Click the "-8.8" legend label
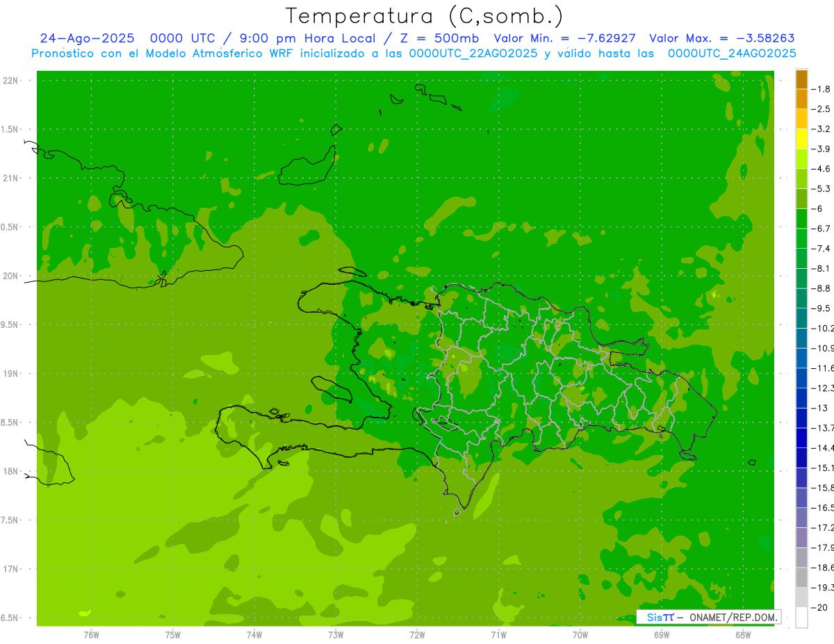Image resolution: width=834 pixels, height=644 pixels. pos(822,288)
